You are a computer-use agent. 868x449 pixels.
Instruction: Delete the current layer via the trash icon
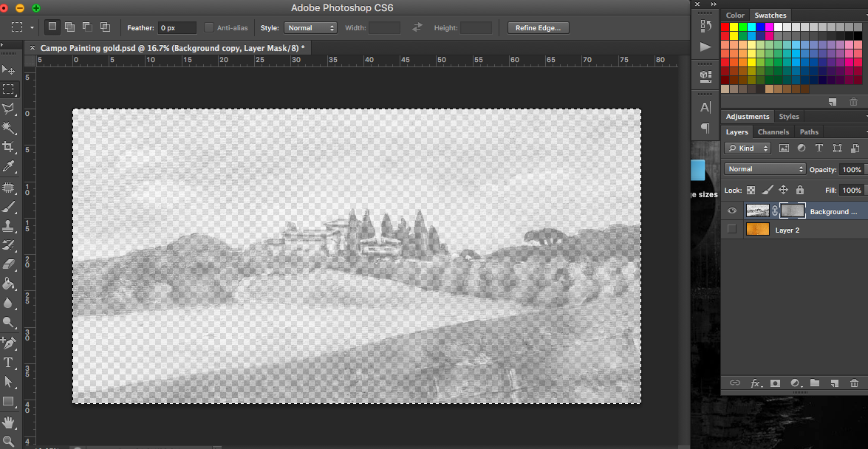[x=854, y=383]
